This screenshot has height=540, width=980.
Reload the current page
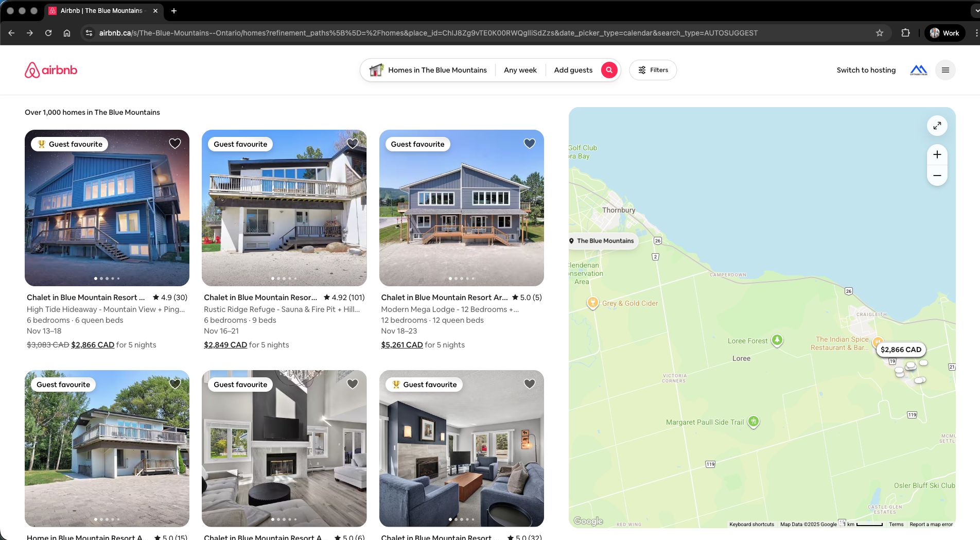(48, 33)
